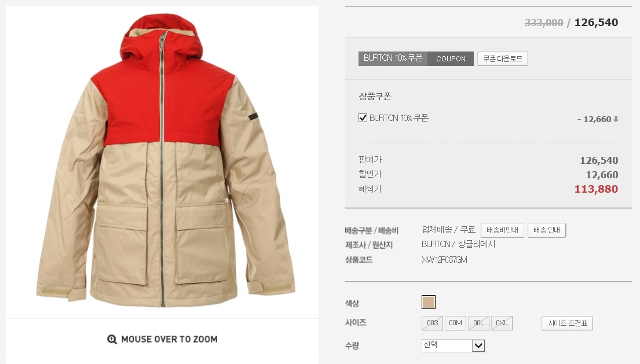Image resolution: width=640 pixels, height=364 pixels.
Task: Select size 00S
Action: click(432, 323)
